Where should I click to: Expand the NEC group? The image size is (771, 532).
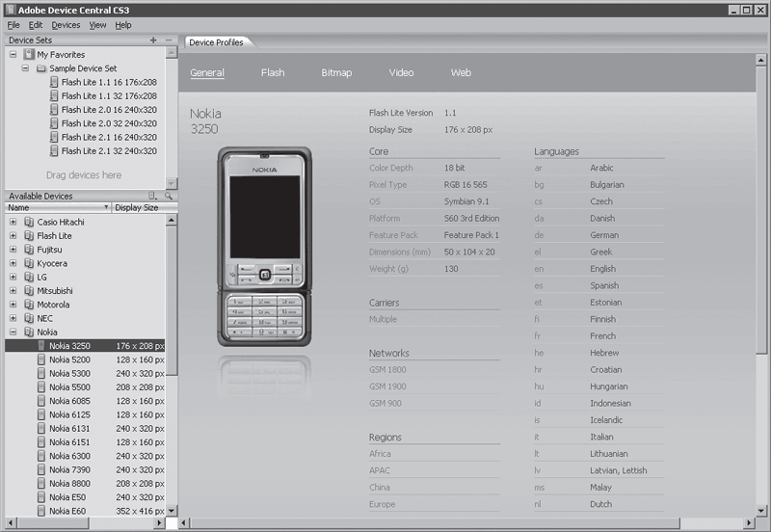pos(13,318)
